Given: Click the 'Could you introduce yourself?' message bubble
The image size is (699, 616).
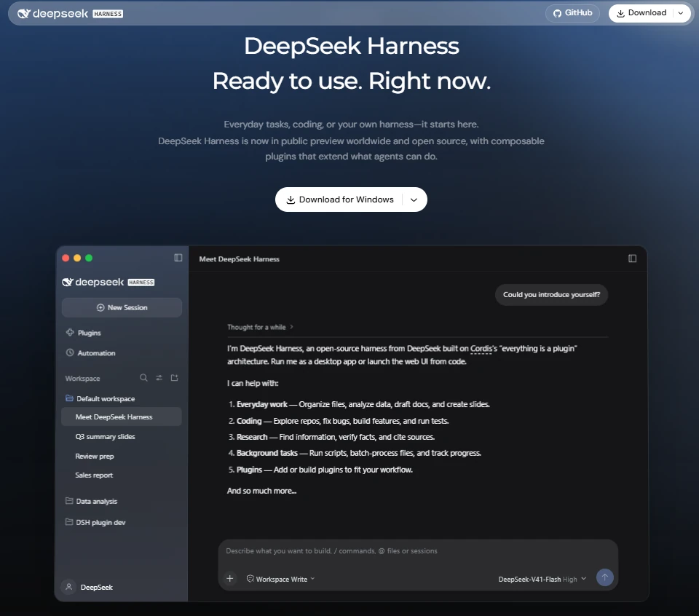Looking at the screenshot, I should [x=551, y=295].
